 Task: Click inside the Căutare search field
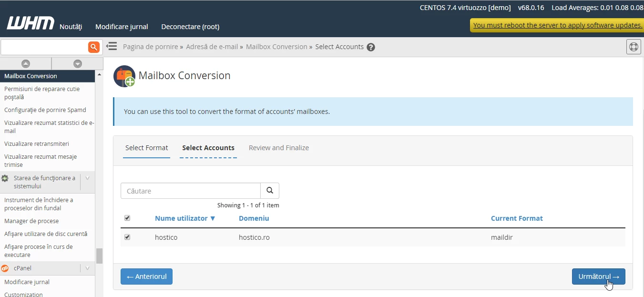point(190,190)
